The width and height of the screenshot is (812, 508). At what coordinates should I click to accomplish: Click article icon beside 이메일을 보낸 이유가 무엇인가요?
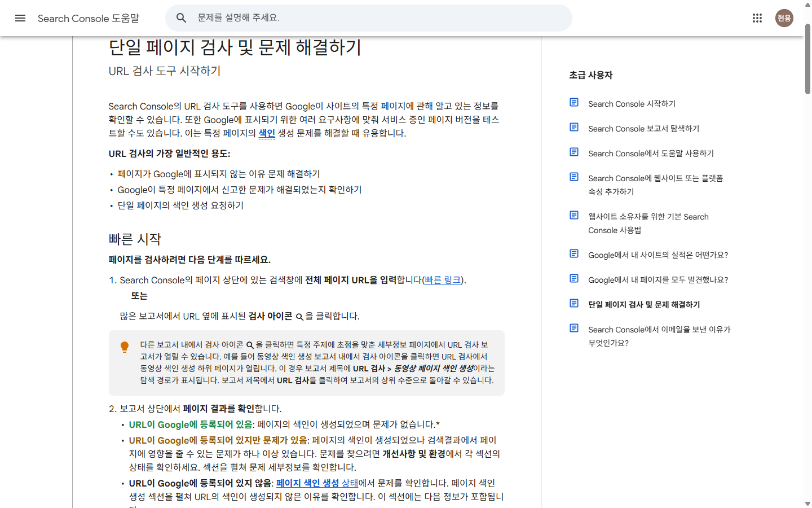574,328
